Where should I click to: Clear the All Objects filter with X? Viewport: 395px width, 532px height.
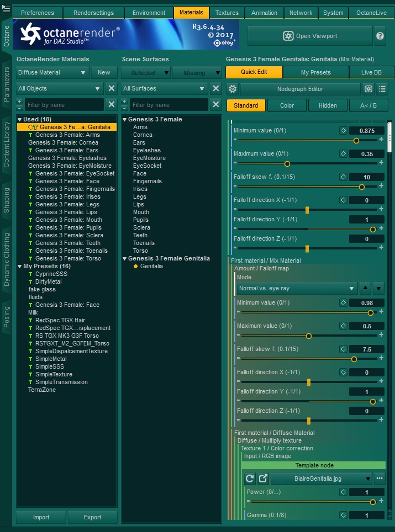coord(112,88)
